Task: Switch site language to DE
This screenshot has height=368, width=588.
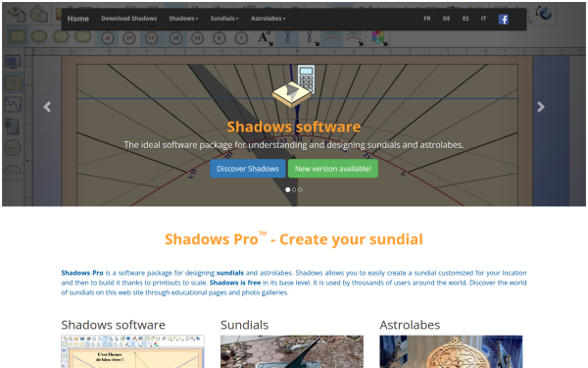Action: pos(446,19)
